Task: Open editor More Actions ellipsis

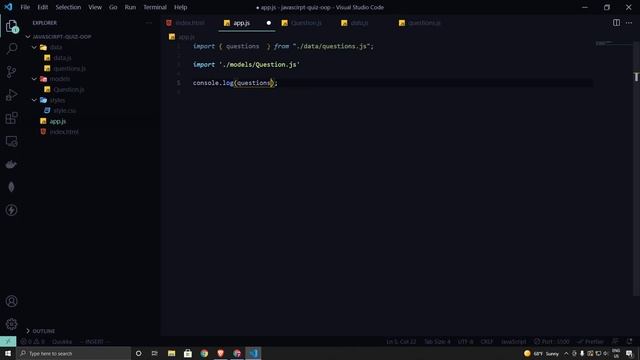Action: pyautogui.click(x=629, y=23)
